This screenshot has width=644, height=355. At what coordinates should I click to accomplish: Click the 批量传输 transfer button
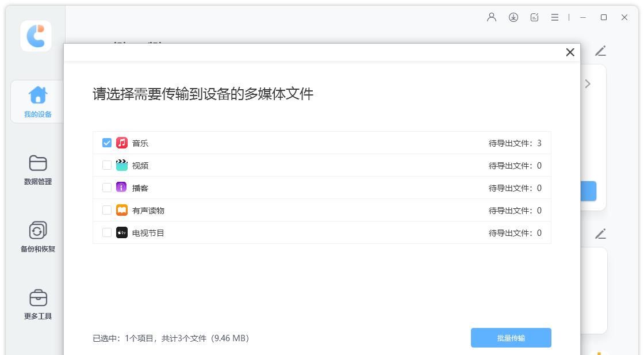click(511, 338)
